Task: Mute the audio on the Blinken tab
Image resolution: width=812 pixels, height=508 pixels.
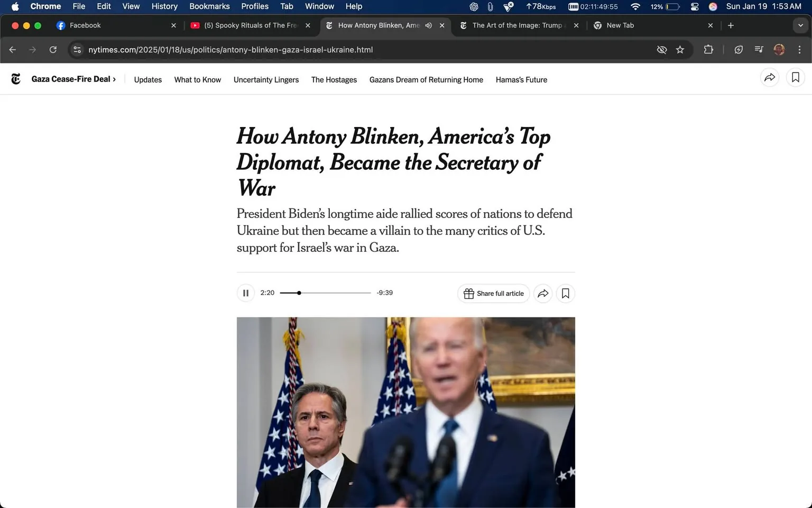Action: [429, 25]
